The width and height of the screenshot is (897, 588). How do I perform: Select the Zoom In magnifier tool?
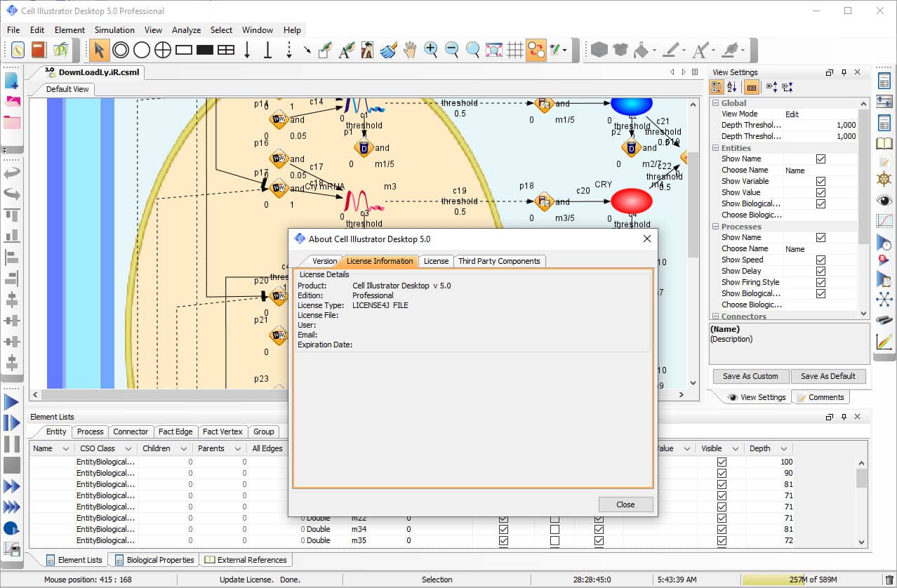(x=432, y=50)
